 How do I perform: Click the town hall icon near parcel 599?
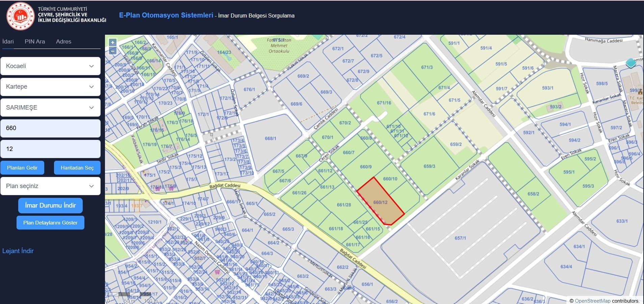640,91
